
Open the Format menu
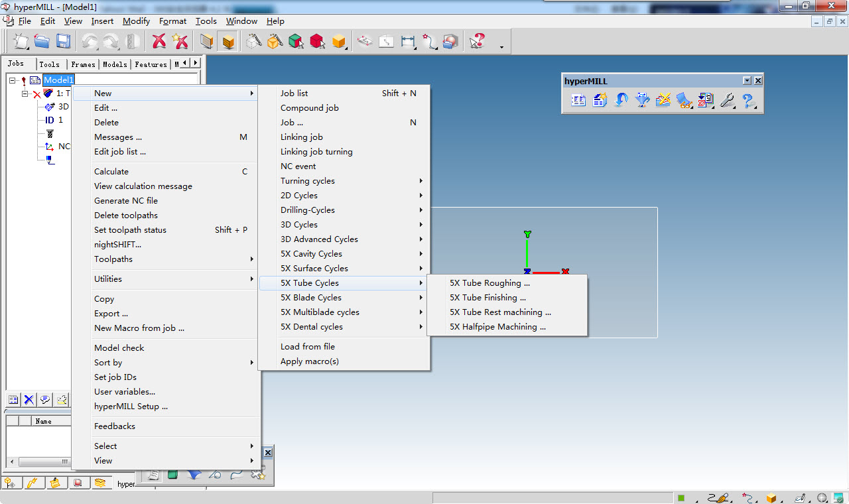[173, 21]
